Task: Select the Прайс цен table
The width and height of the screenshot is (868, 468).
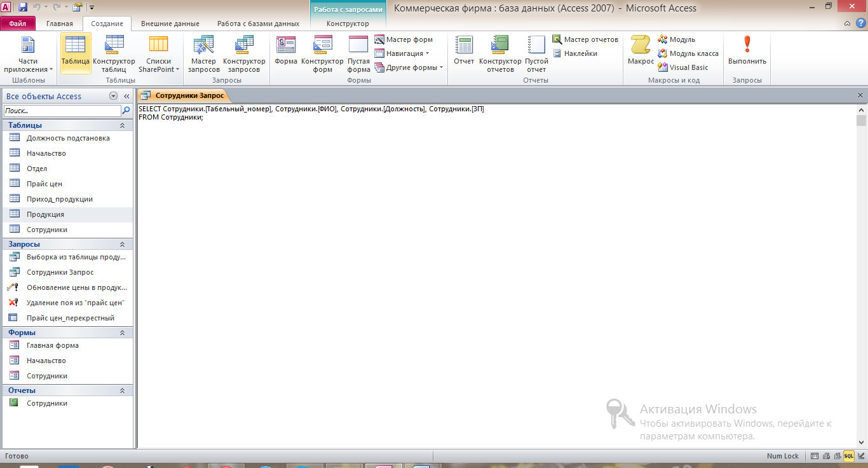Action: (x=68, y=184)
